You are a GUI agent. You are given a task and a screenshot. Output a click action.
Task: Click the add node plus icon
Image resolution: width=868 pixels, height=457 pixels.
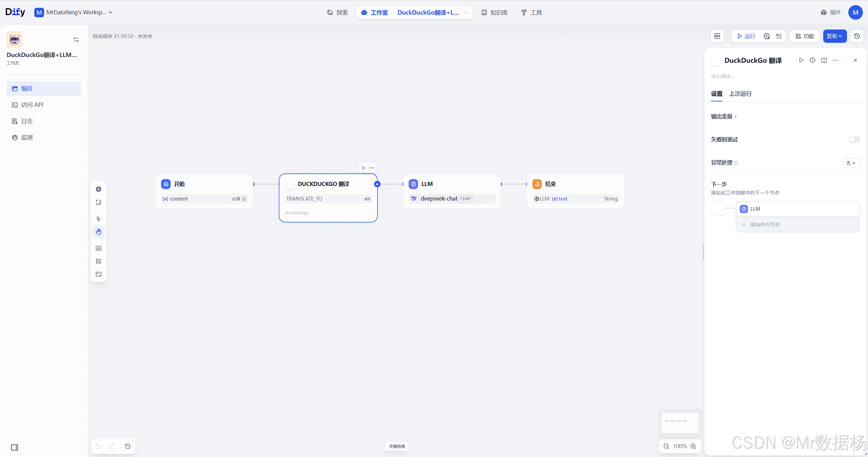tap(98, 189)
